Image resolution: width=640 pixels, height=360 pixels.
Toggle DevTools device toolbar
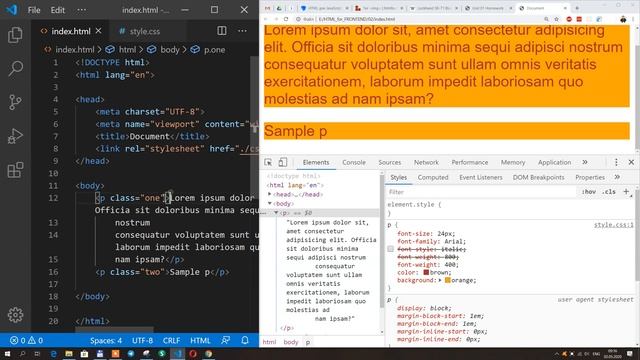[282, 162]
